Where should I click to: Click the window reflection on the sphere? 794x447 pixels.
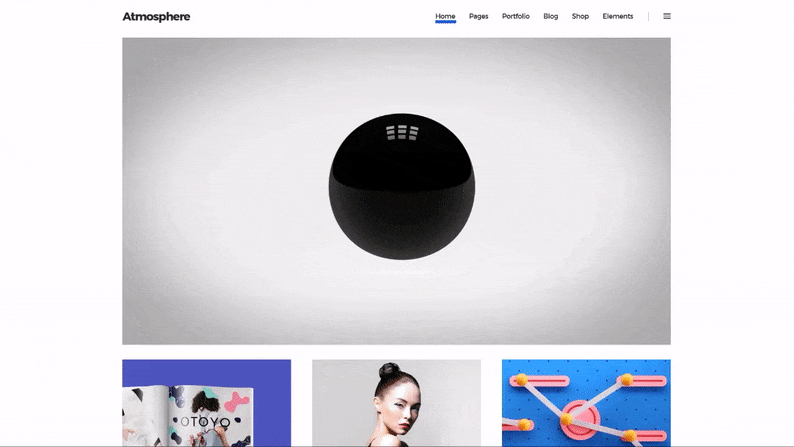402,131
